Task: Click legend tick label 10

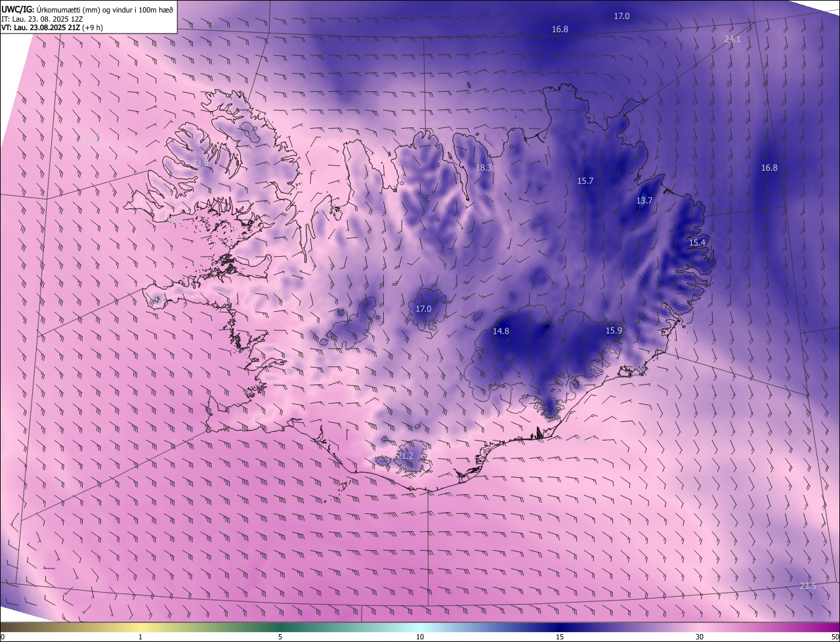Action: [420, 637]
